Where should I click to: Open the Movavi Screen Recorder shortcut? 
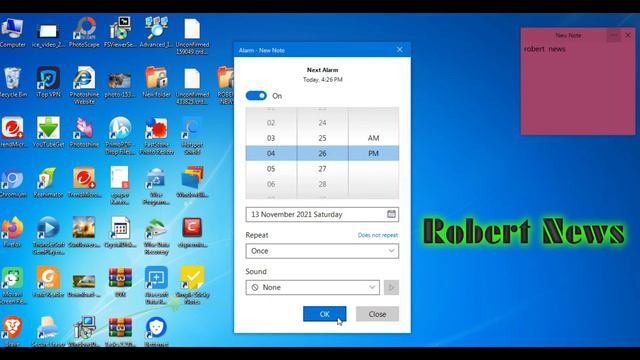tap(12, 285)
